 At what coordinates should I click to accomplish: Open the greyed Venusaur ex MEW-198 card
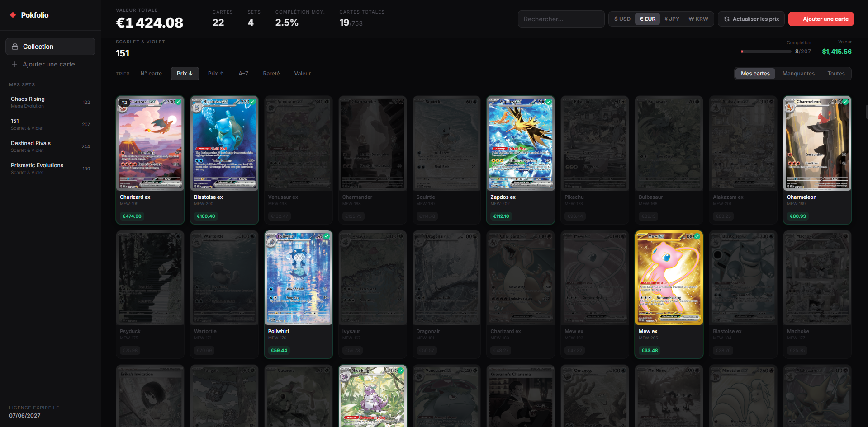pyautogui.click(x=299, y=160)
